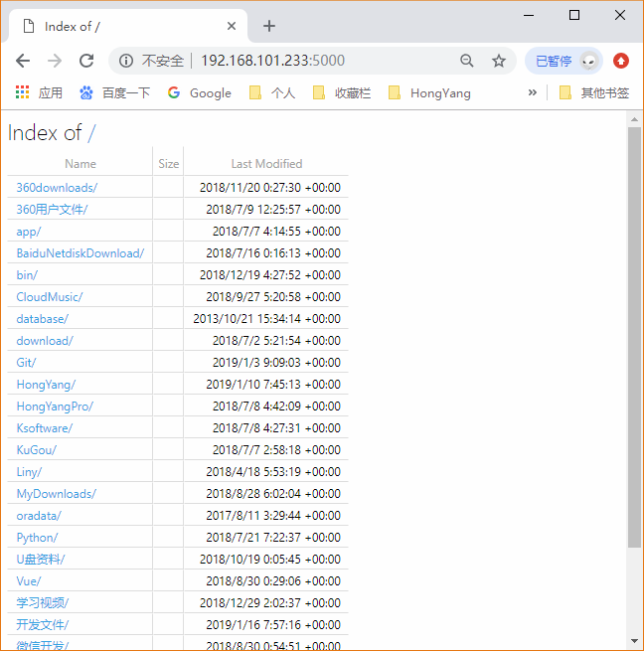Click the site information icon in the address bar
Image resolution: width=644 pixels, height=651 pixels.
click(126, 61)
